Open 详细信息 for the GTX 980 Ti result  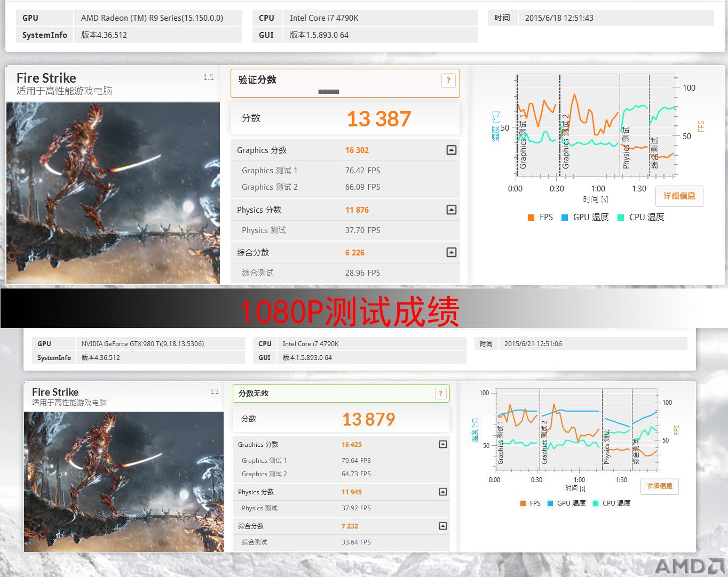pos(660,486)
